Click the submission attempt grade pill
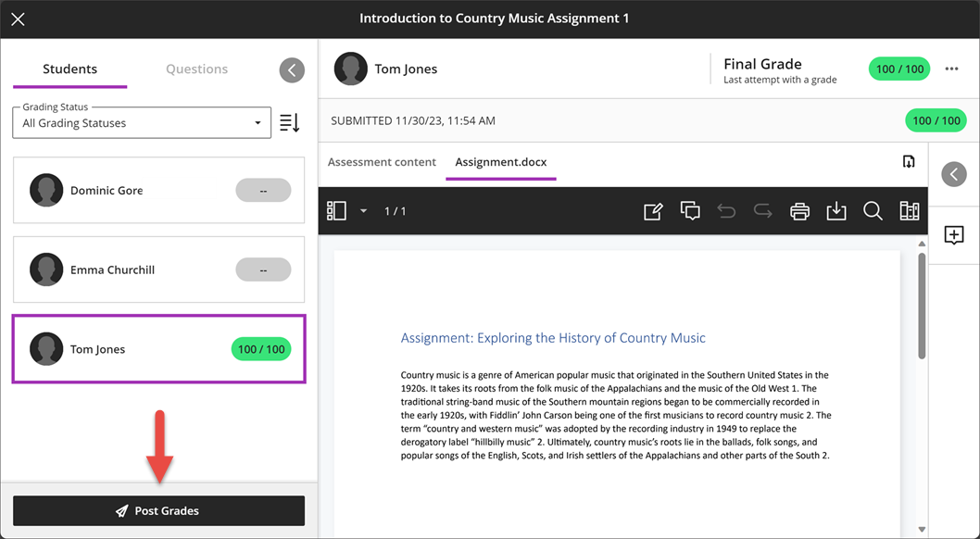 [936, 120]
